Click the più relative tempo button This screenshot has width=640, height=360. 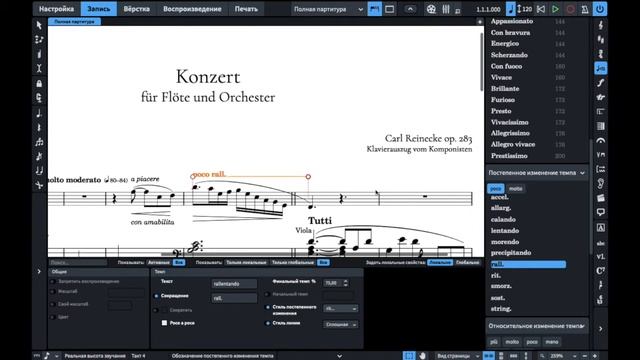click(494, 342)
